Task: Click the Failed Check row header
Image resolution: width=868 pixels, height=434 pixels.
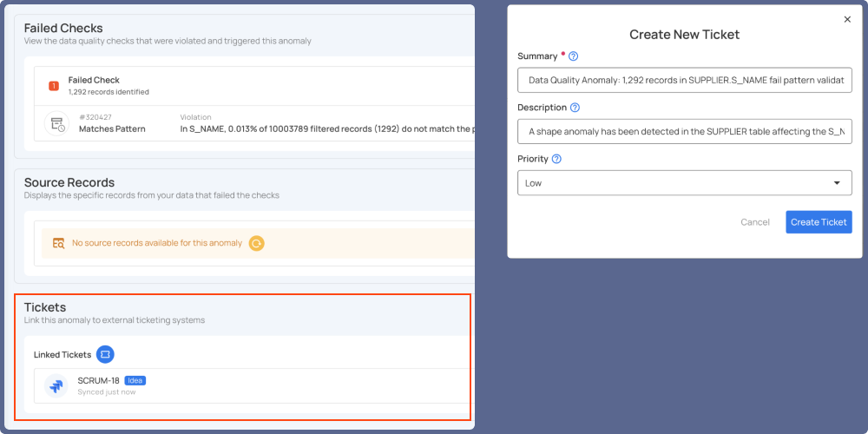Action: coord(94,80)
